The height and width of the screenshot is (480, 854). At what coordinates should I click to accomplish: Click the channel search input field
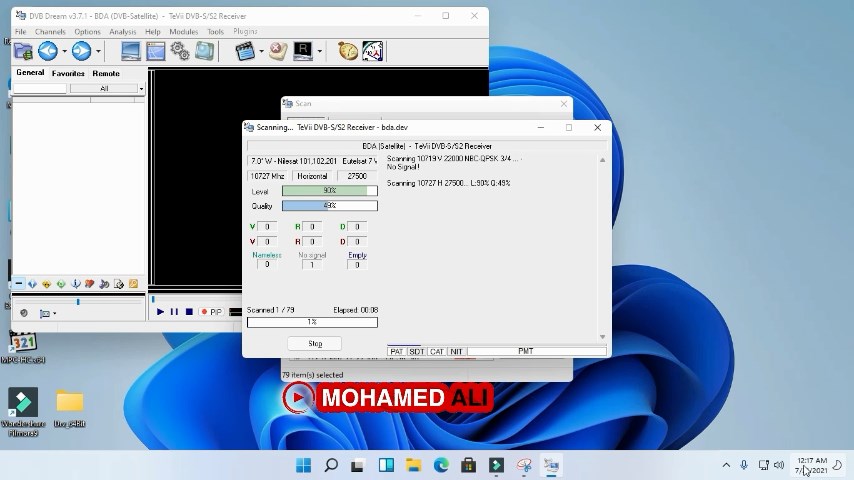[x=40, y=88]
